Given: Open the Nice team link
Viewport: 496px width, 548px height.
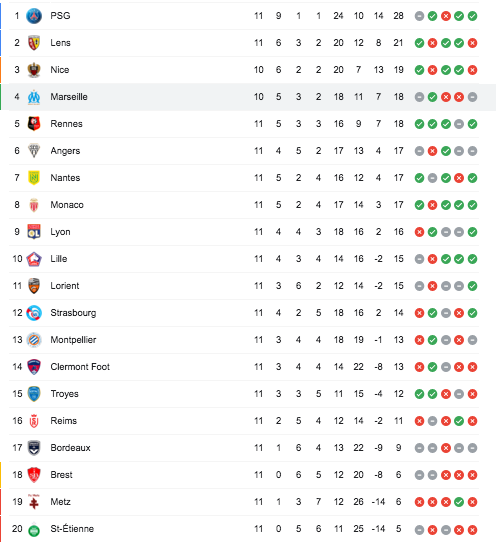Looking at the screenshot, I should 60,70.
